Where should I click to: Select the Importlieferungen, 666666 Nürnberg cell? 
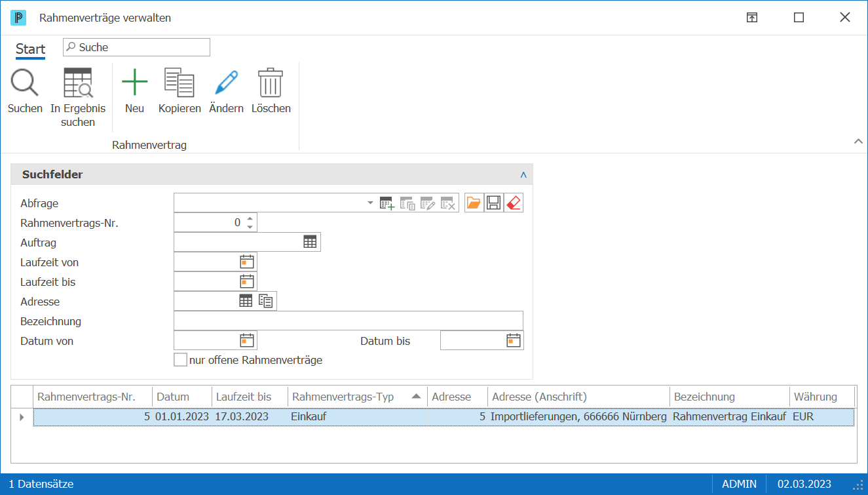[x=578, y=417]
